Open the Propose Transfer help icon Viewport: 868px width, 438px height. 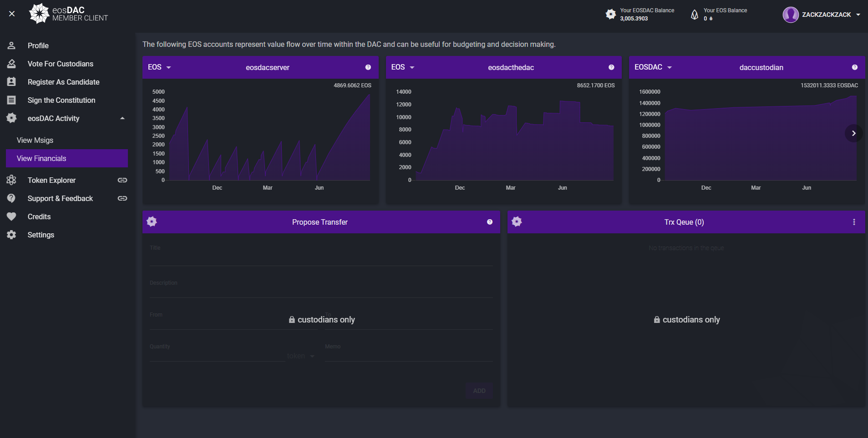(x=490, y=222)
